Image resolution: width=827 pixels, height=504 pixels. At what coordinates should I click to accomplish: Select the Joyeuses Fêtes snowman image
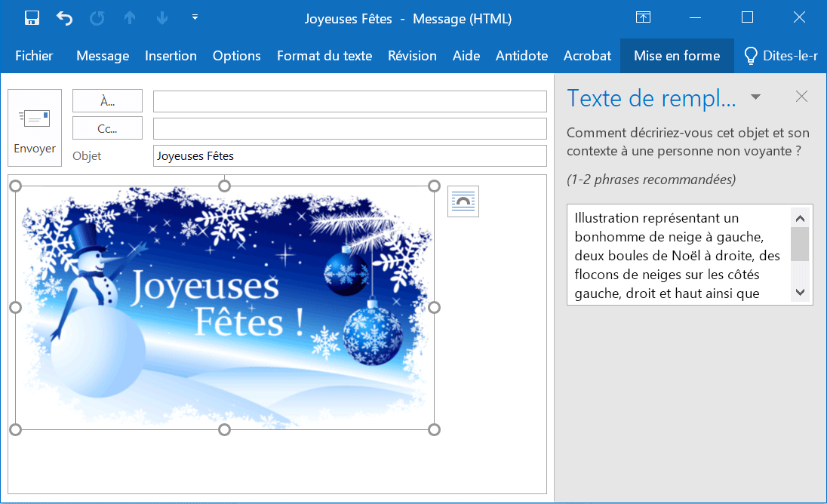pyautogui.click(x=224, y=308)
